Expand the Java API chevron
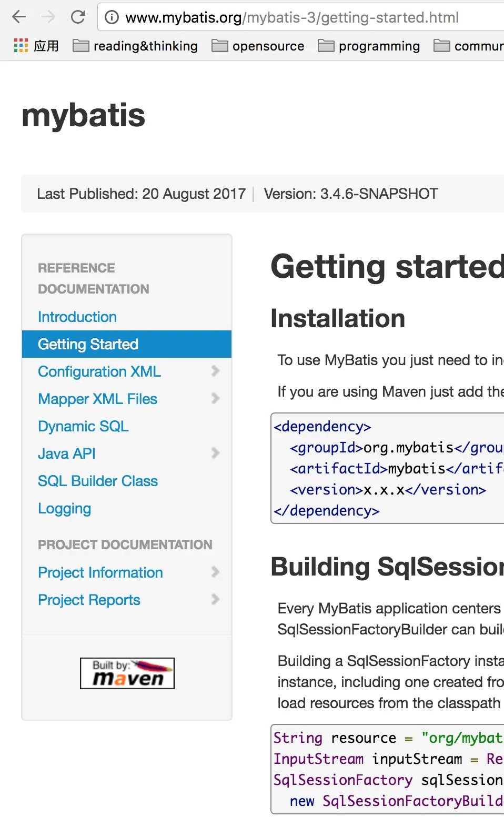 pyautogui.click(x=215, y=453)
